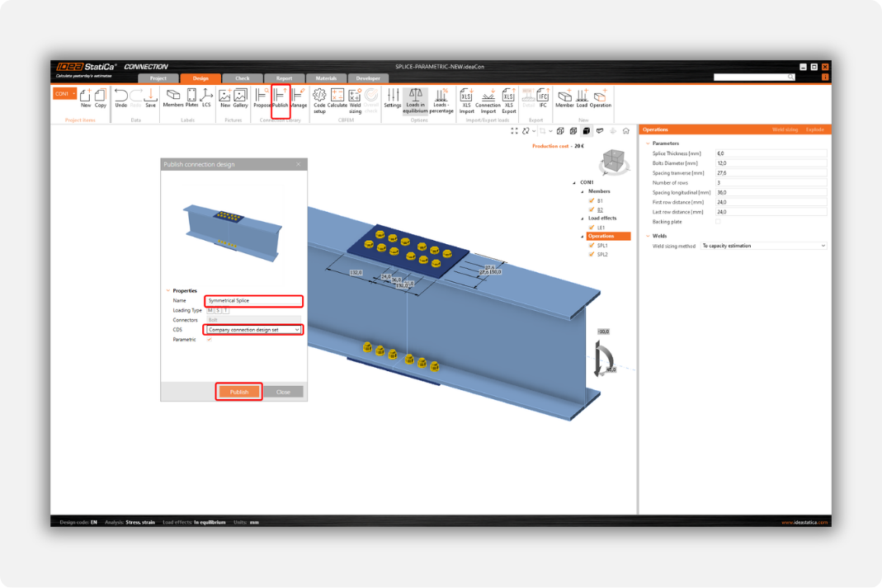Click XLS Import icon
The image size is (882, 588).
(466, 100)
